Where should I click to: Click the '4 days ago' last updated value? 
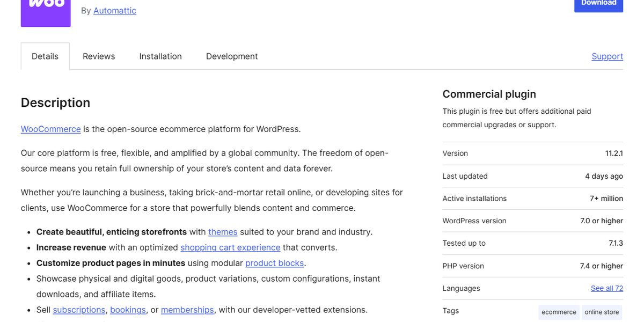(604, 176)
